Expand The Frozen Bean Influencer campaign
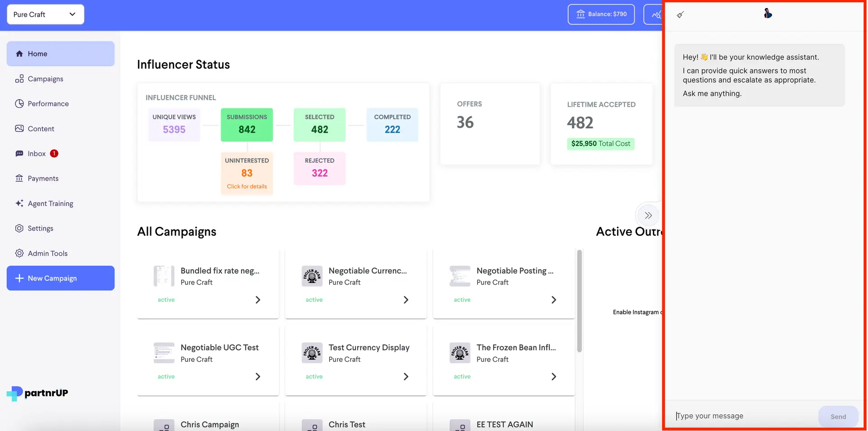868x431 pixels. pyautogui.click(x=554, y=376)
